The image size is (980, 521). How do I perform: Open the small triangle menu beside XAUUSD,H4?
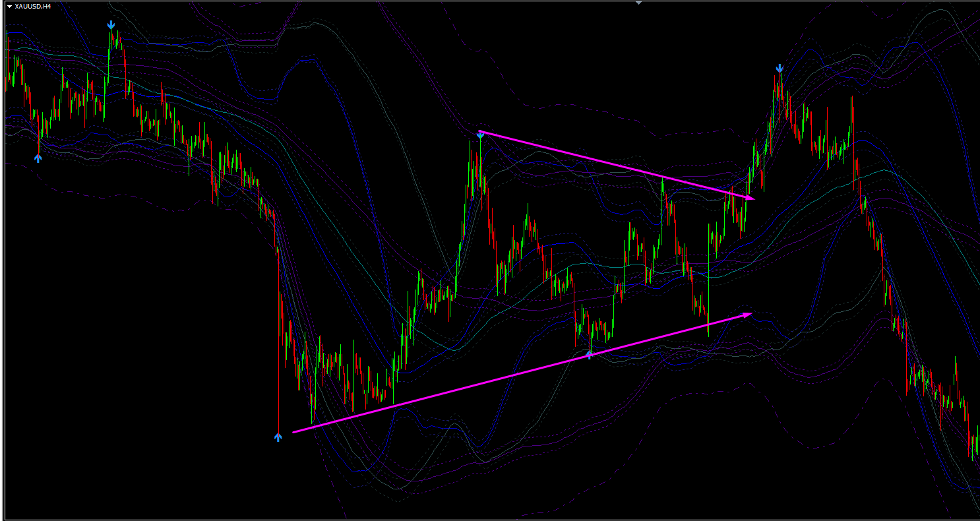9,6
